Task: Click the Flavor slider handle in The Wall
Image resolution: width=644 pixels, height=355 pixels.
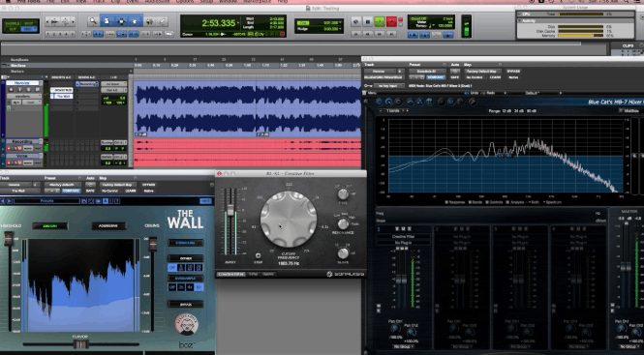Action: (81, 344)
